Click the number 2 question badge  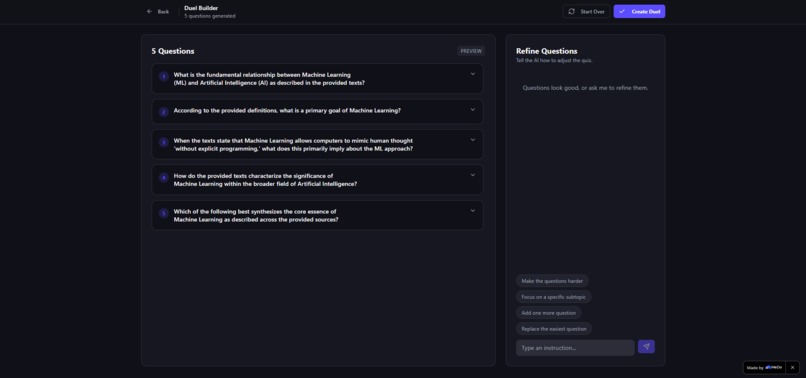(163, 112)
